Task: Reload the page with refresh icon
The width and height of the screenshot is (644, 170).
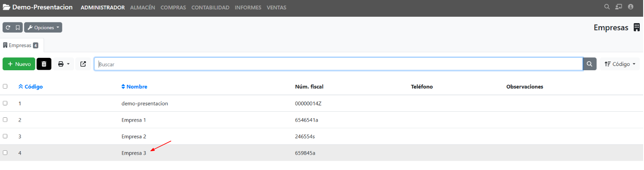Action: [8, 27]
